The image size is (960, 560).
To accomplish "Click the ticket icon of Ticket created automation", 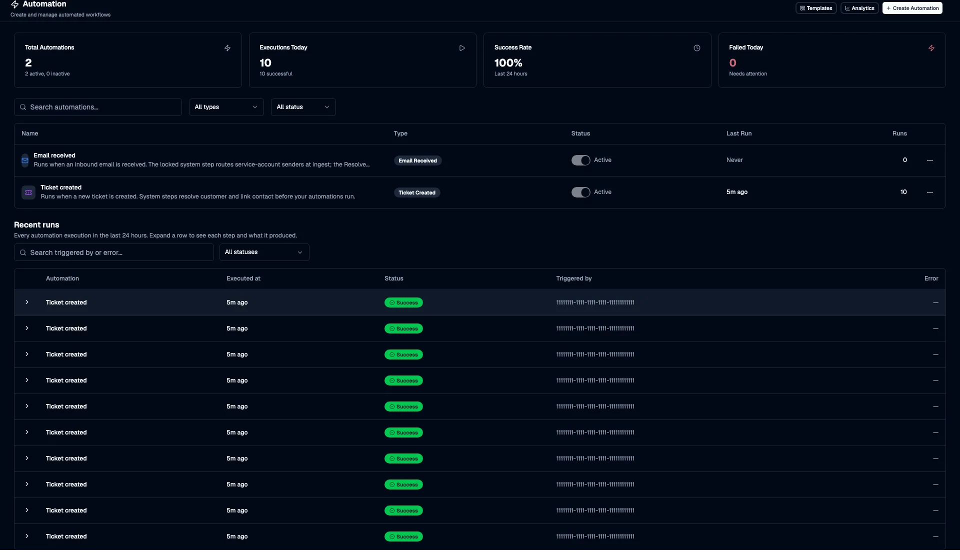I will (x=28, y=192).
